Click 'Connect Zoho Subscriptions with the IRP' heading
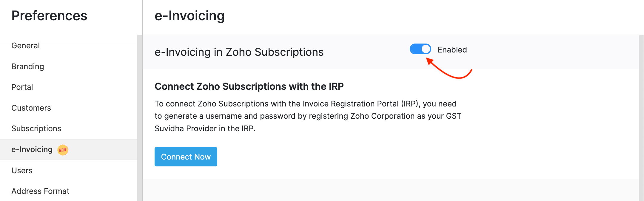644x201 pixels. 249,86
